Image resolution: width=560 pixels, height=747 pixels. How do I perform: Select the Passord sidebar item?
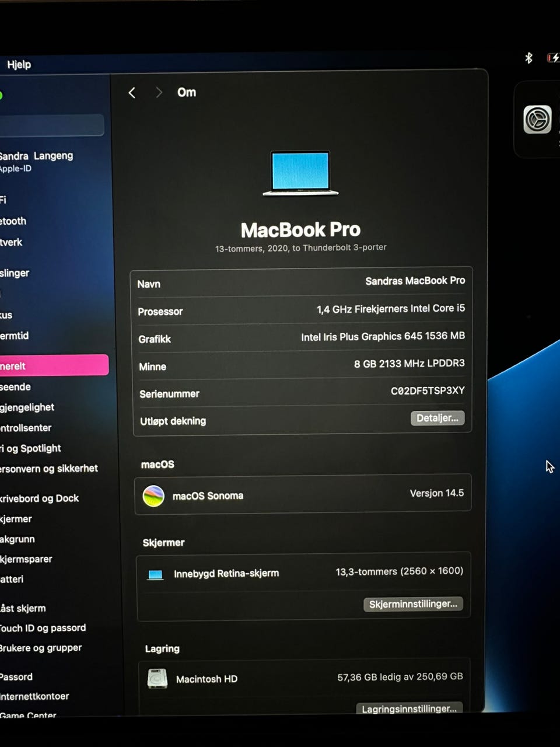pyautogui.click(x=16, y=677)
